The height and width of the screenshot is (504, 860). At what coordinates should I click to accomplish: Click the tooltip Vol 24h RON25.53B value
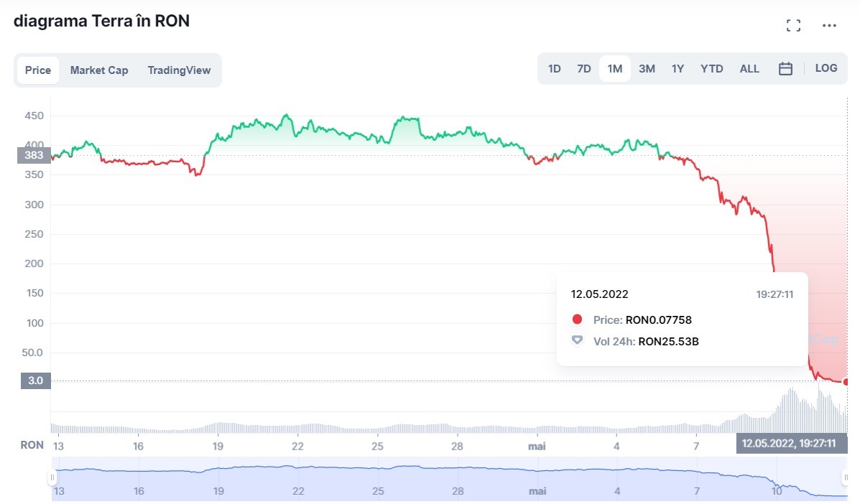669,341
